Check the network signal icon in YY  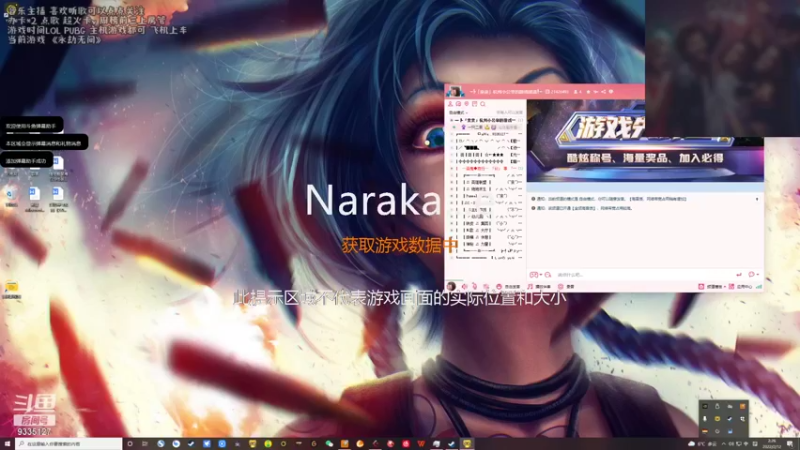[759, 287]
